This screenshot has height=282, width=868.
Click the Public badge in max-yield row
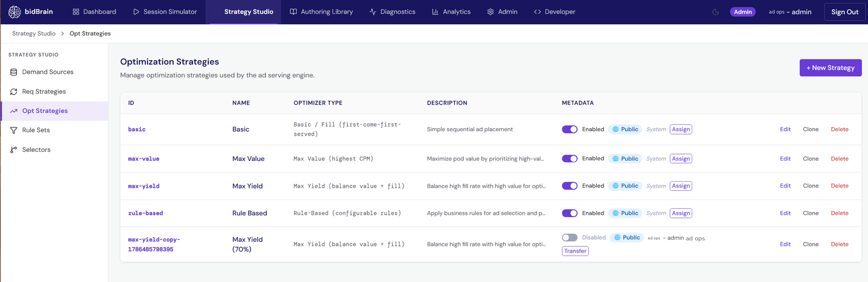click(625, 185)
